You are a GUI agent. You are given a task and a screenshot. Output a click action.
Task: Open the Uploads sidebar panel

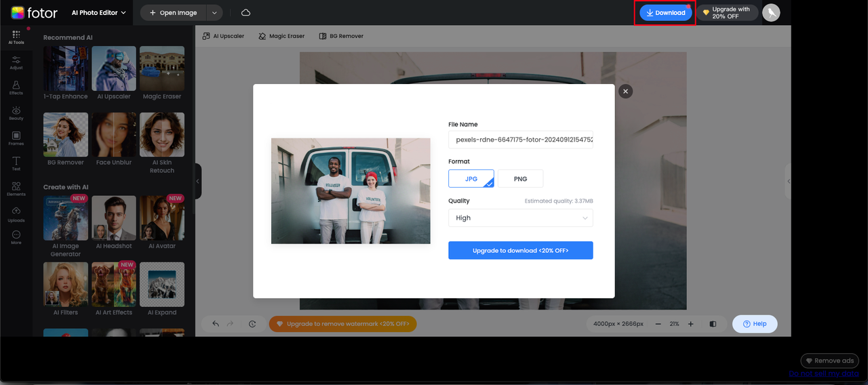(16, 215)
